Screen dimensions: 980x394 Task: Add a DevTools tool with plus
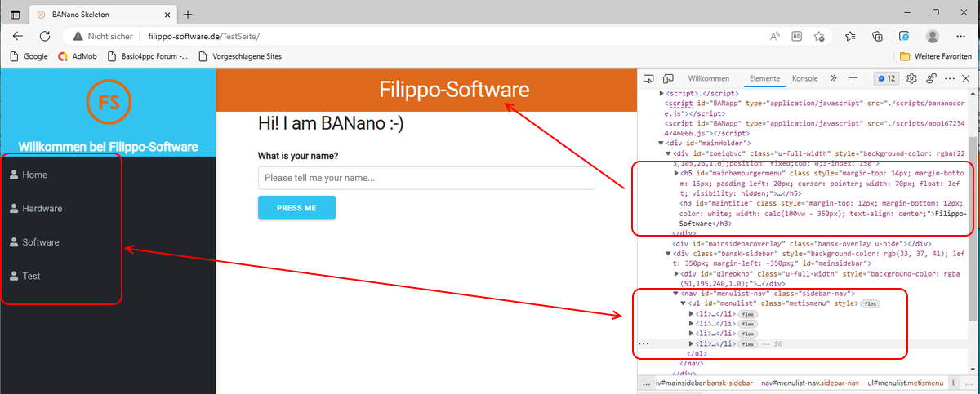(853, 78)
